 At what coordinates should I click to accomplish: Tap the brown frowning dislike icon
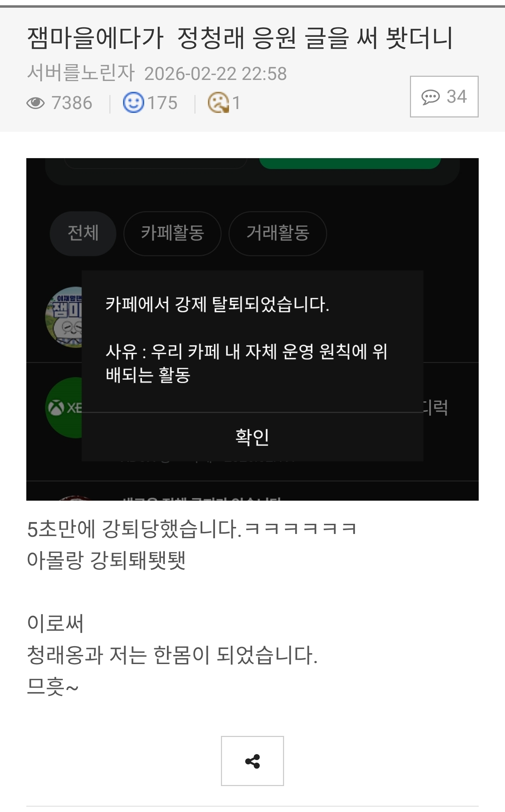[218, 103]
